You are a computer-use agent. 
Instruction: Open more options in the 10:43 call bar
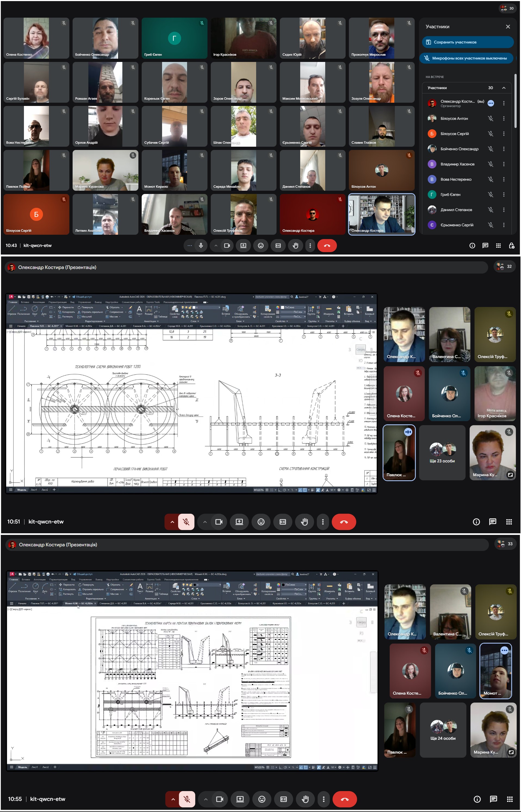tap(310, 246)
